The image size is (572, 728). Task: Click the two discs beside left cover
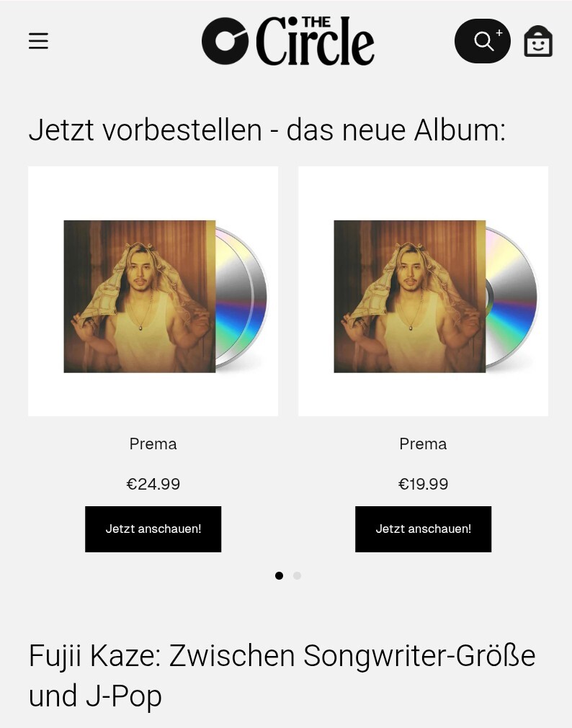pyautogui.click(x=241, y=297)
